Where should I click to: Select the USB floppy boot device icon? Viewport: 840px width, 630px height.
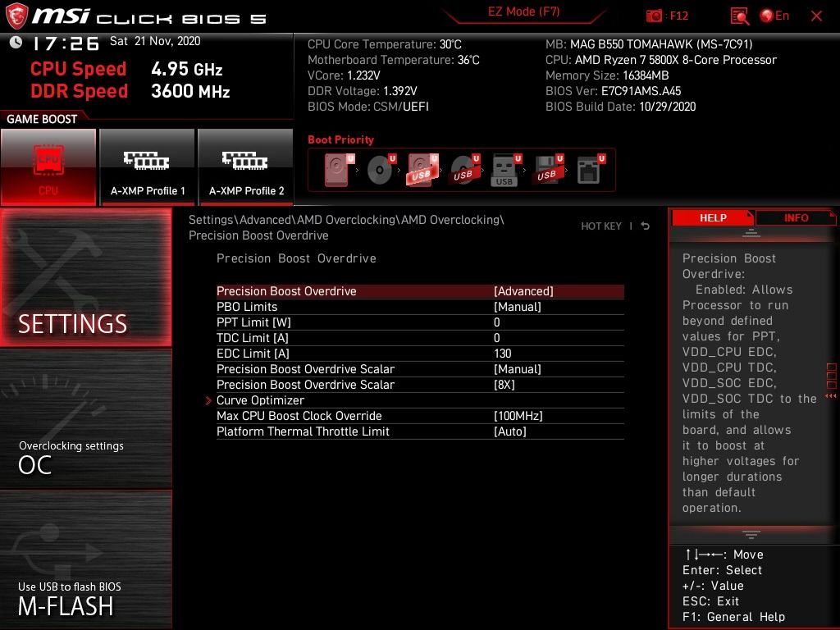click(x=547, y=170)
